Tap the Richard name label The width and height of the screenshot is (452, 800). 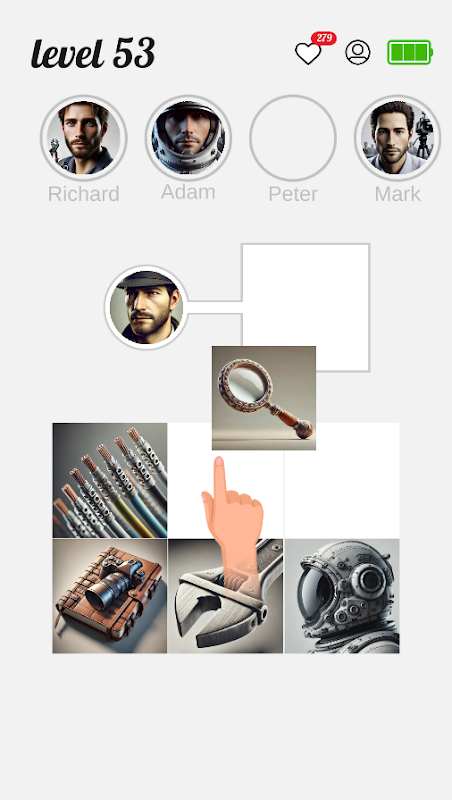pos(84,194)
